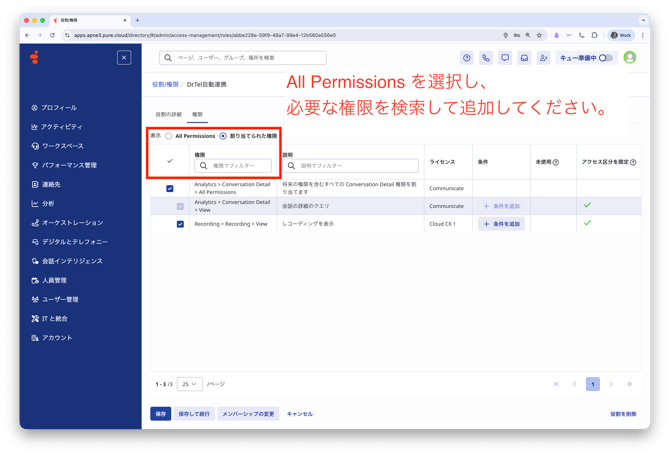The width and height of the screenshot is (670, 455).
Task: Click 条件を追加 in the Recording row
Action: click(502, 224)
